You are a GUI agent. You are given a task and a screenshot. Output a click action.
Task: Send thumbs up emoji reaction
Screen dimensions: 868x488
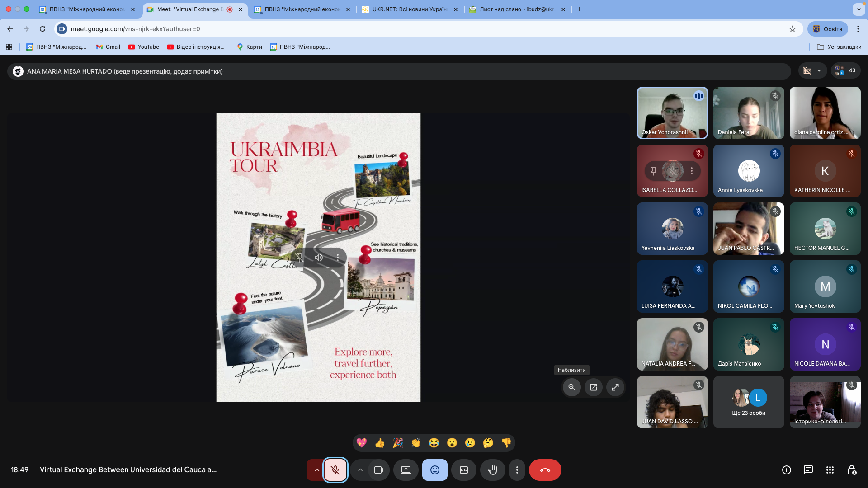pos(379,443)
